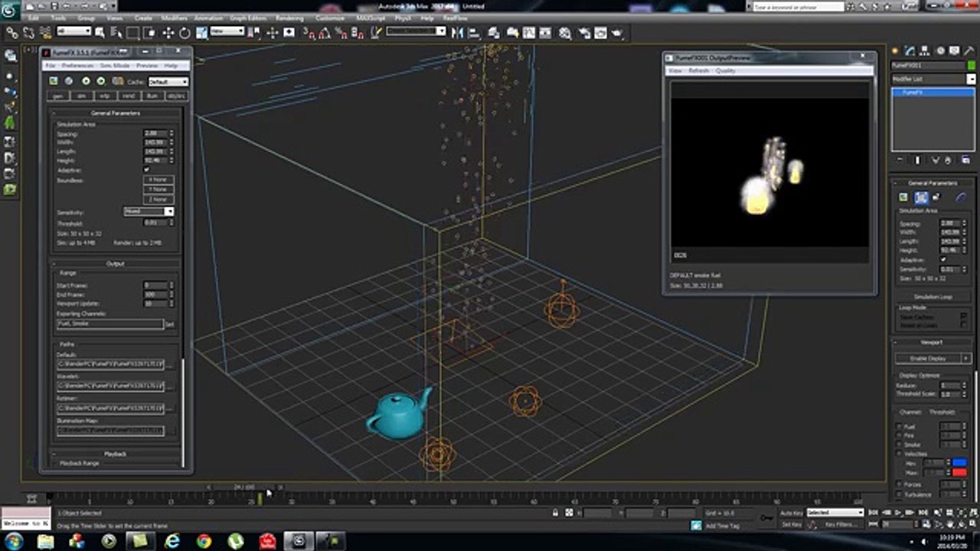The image size is (980, 551).
Task: Switch to the sim tab in FumeFX
Action: pyautogui.click(x=81, y=96)
